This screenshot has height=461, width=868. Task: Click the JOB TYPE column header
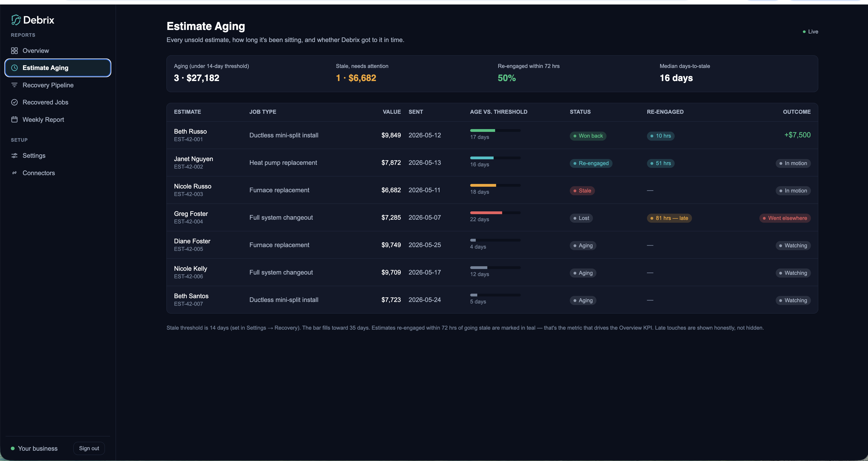263,112
